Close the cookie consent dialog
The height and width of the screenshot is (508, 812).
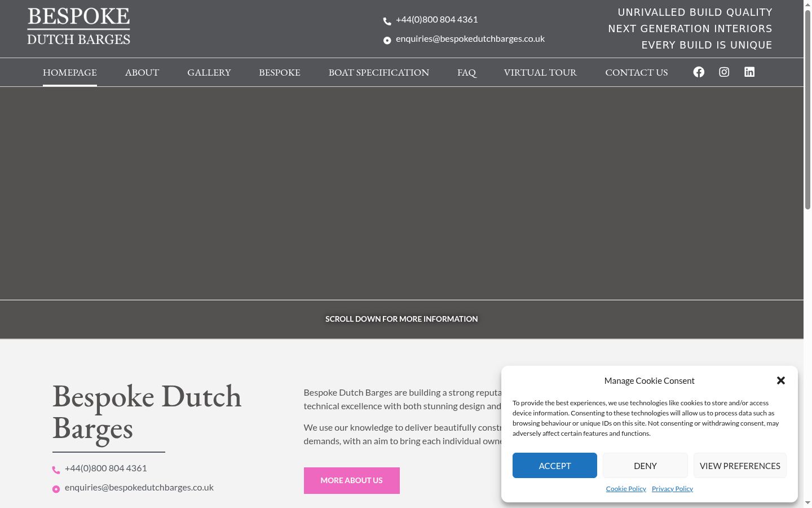click(x=781, y=380)
